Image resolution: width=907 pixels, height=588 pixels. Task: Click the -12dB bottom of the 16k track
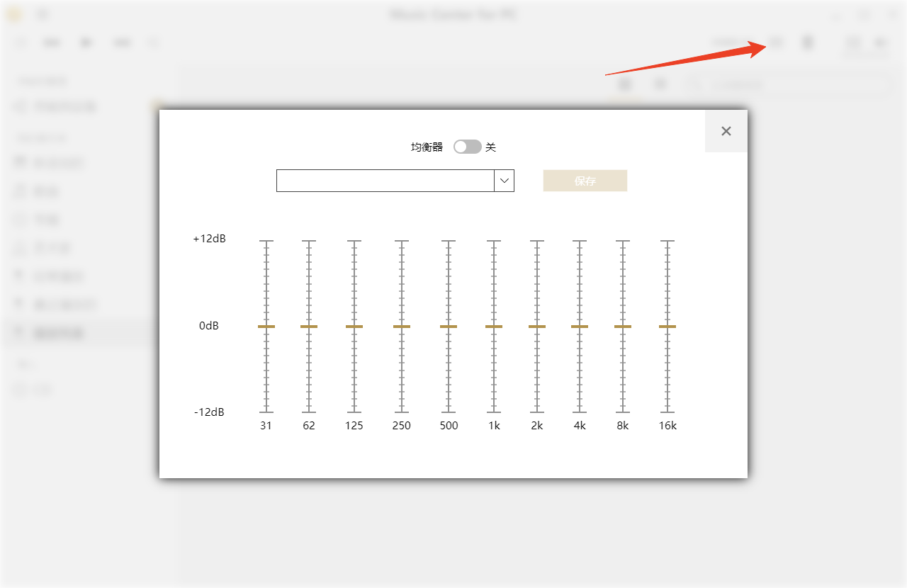click(x=667, y=412)
